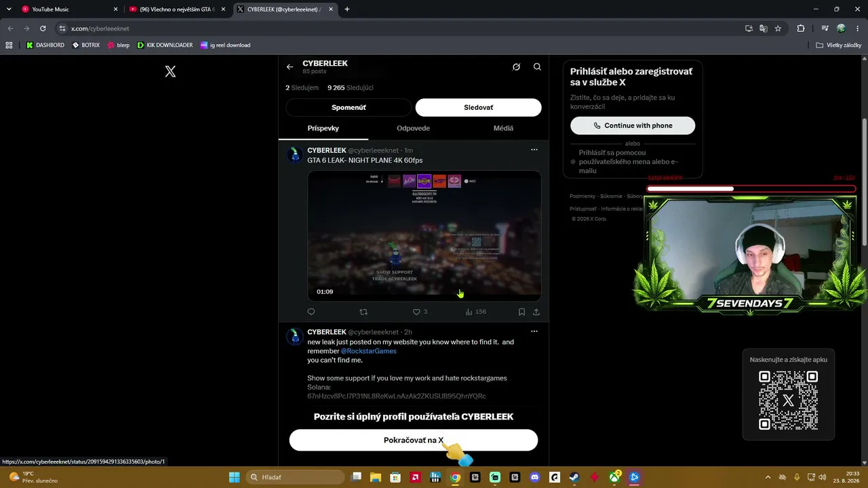The height and width of the screenshot is (488, 868).
Task: Go back using the profile header arrow
Action: pyautogui.click(x=290, y=67)
